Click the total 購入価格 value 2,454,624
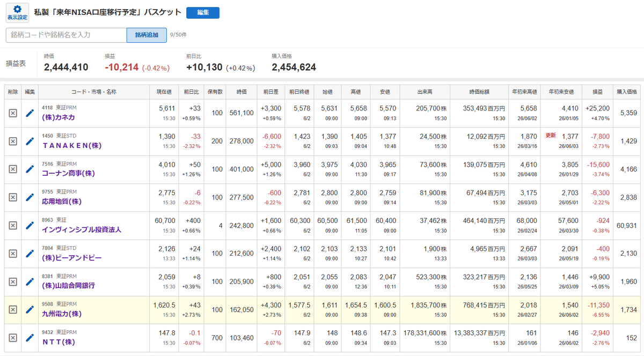Image resolution: width=644 pixels, height=356 pixels. tap(294, 67)
